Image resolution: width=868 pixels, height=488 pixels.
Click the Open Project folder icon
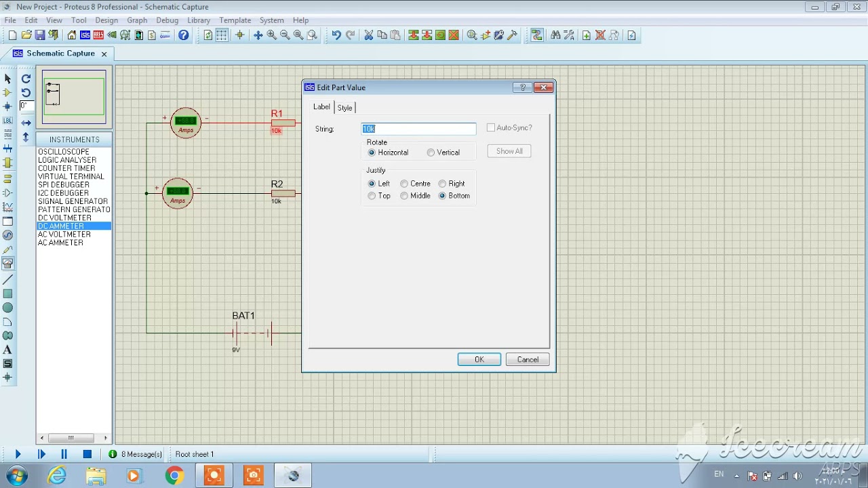pos(26,35)
